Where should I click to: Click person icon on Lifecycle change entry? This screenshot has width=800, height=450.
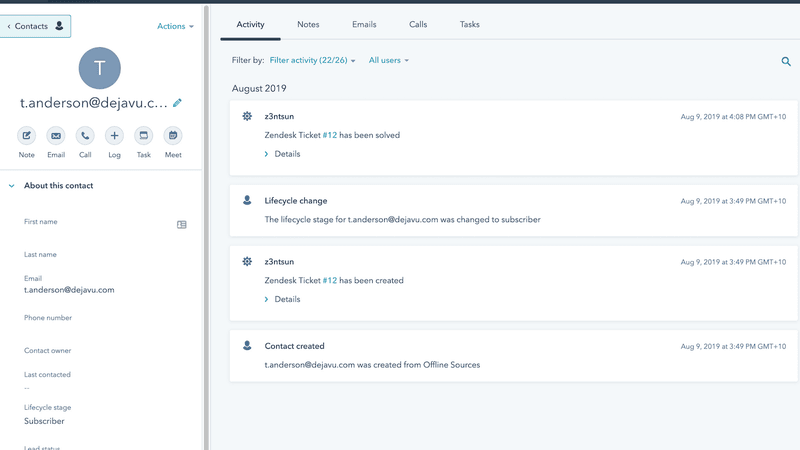coord(247,201)
